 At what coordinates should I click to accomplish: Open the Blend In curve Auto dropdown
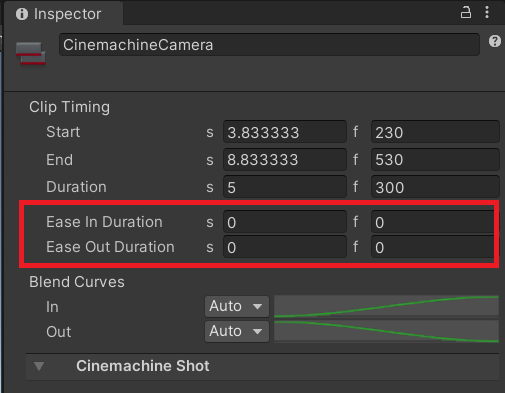pos(237,306)
